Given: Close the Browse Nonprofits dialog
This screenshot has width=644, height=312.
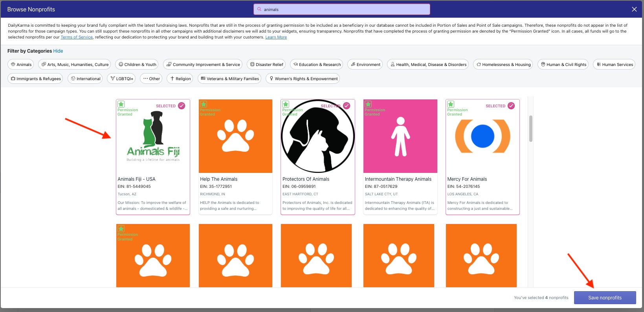Looking at the screenshot, I should click(x=634, y=9).
